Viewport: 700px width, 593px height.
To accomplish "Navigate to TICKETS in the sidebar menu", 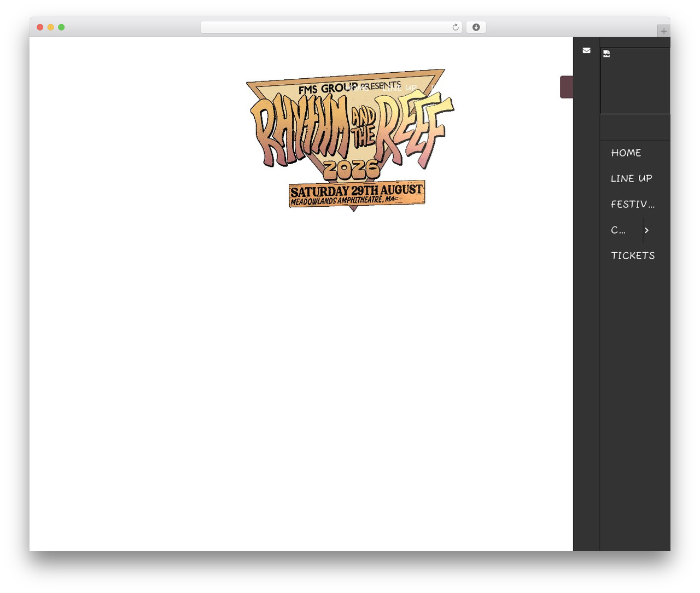I will pos(633,255).
